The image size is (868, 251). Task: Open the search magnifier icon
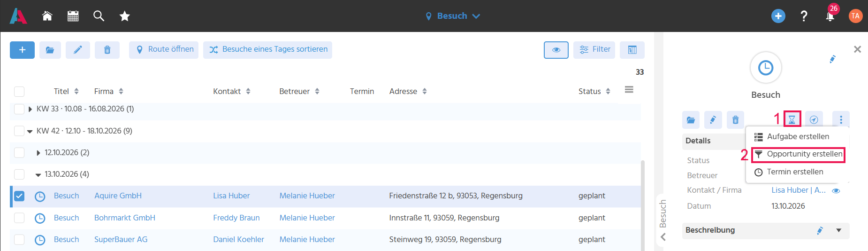tap(99, 16)
